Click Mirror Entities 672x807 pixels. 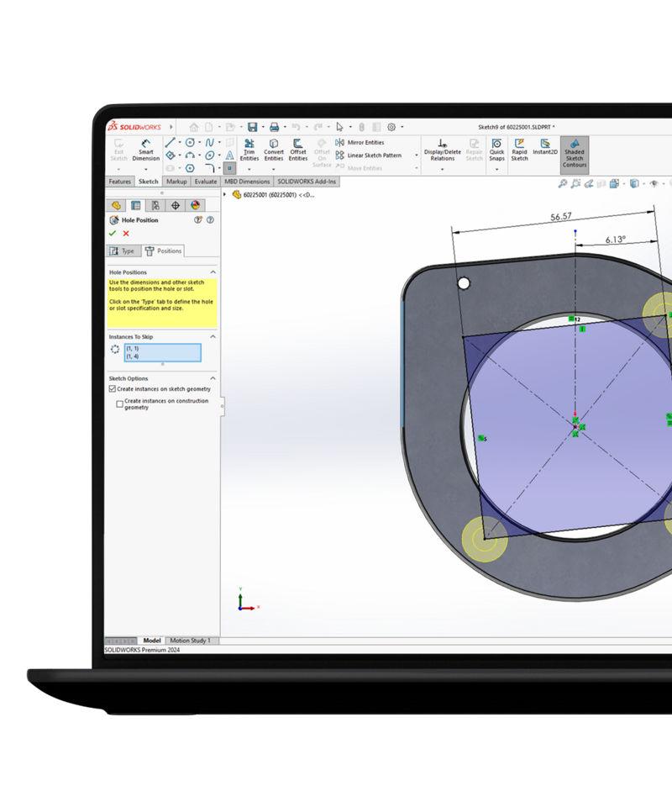360,143
